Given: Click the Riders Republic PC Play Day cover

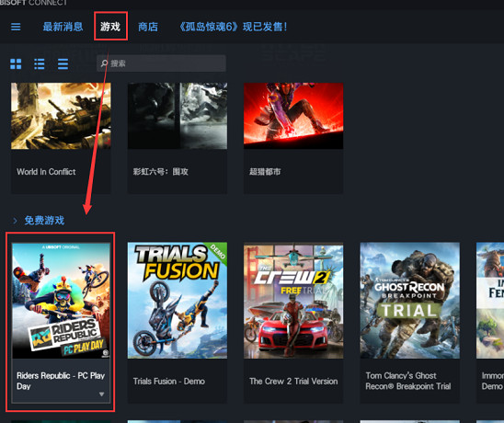Looking at the screenshot, I should (x=61, y=301).
